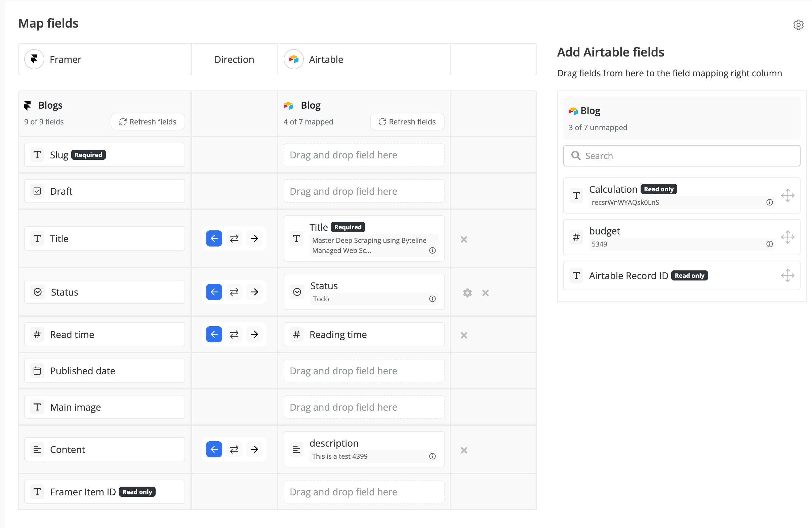Select left arrow direction for Content row
Viewport: 812px width, 528px height.
click(214, 450)
